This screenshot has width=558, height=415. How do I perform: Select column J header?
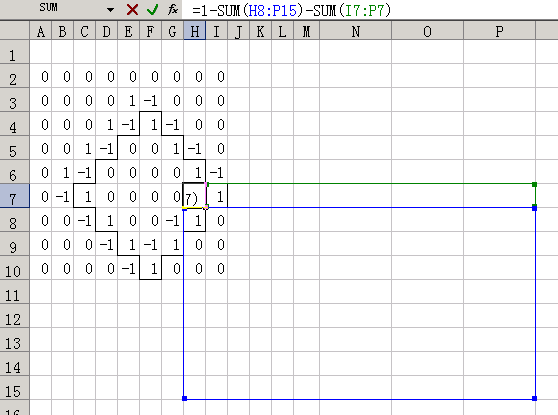click(x=238, y=31)
